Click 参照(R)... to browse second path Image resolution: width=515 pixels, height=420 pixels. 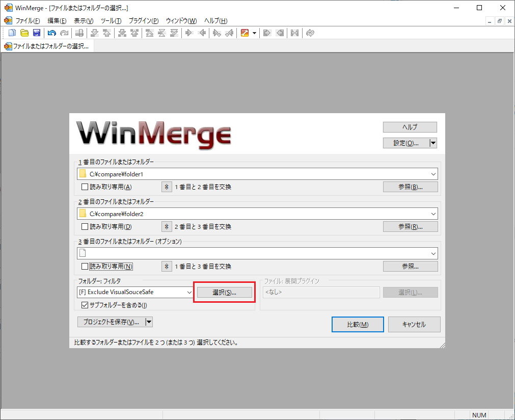411,227
